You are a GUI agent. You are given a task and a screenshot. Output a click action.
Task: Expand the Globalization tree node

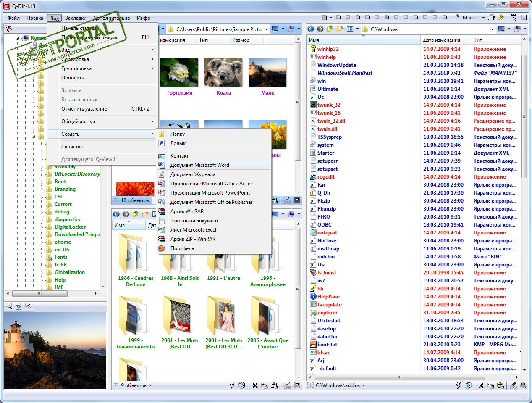point(42,272)
